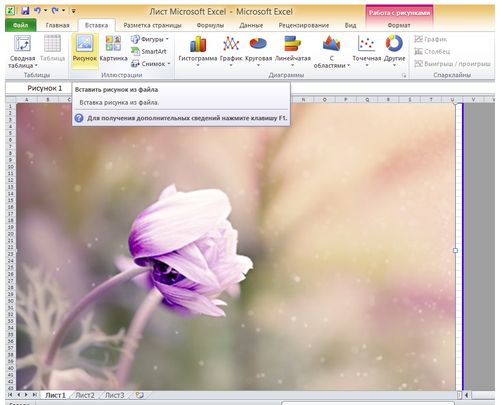
Task: Select sheet tab Лист3
Action: click(114, 395)
